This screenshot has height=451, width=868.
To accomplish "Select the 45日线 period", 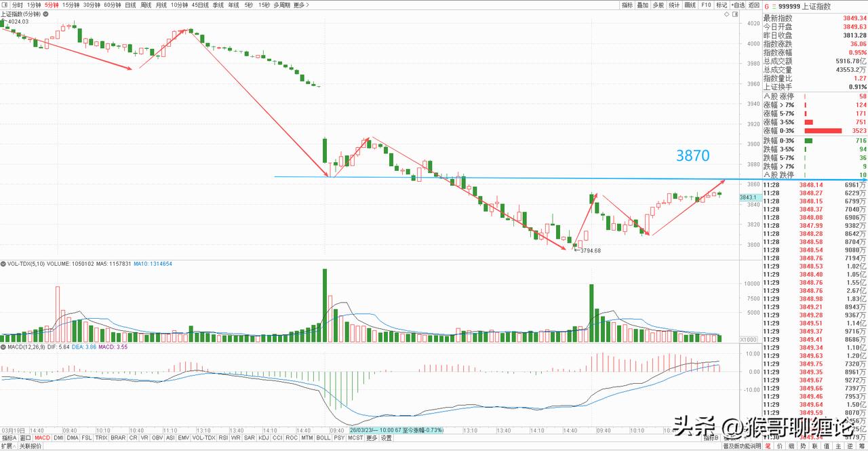I will click(x=199, y=5).
